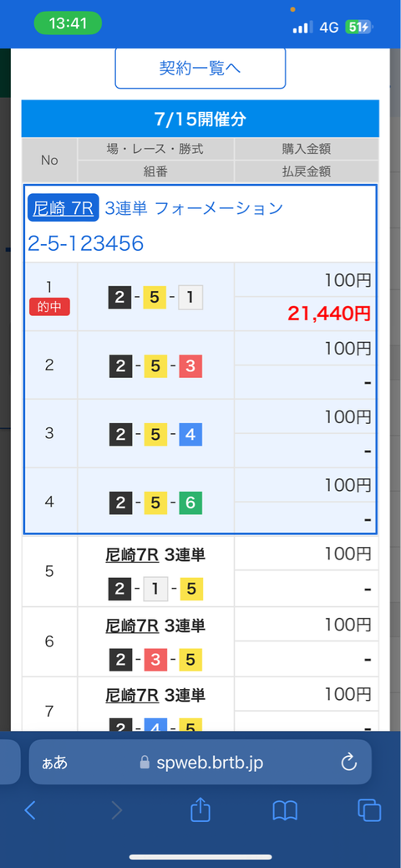The width and height of the screenshot is (401, 868).
Task: Tap the Safari back arrow
Action: [30, 810]
